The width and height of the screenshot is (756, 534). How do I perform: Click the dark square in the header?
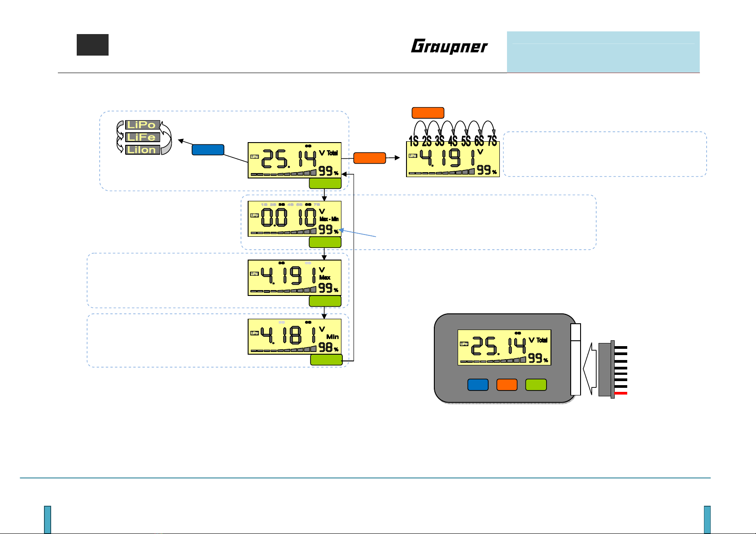92,45
